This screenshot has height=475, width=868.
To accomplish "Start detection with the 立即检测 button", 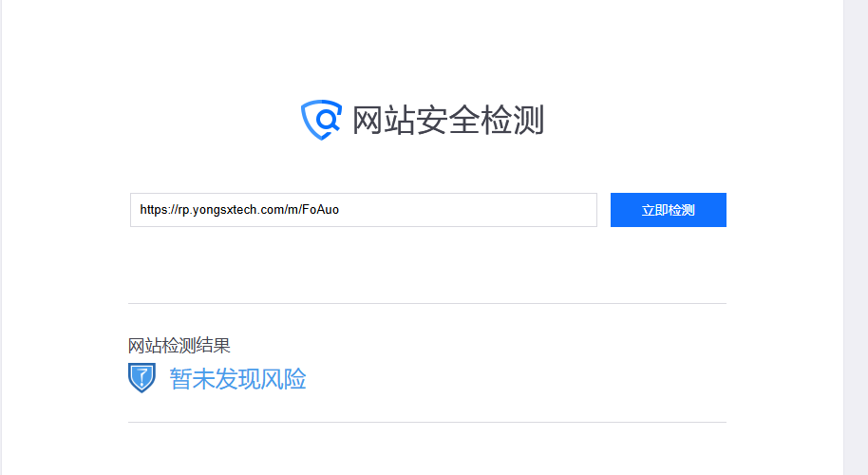I will [669, 210].
